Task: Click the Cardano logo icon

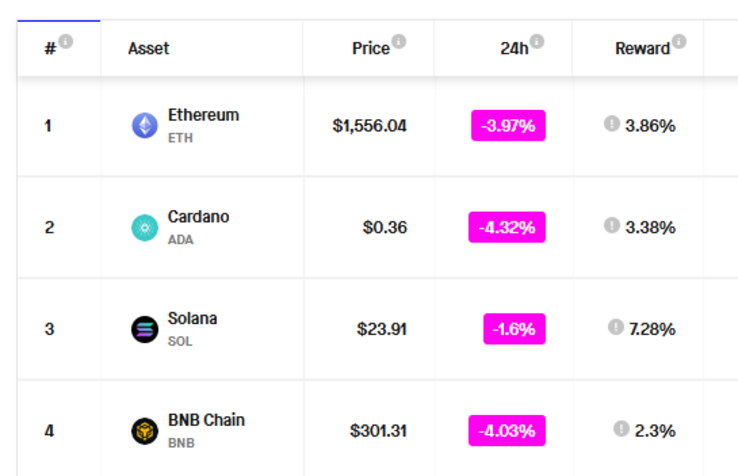Action: [x=145, y=227]
